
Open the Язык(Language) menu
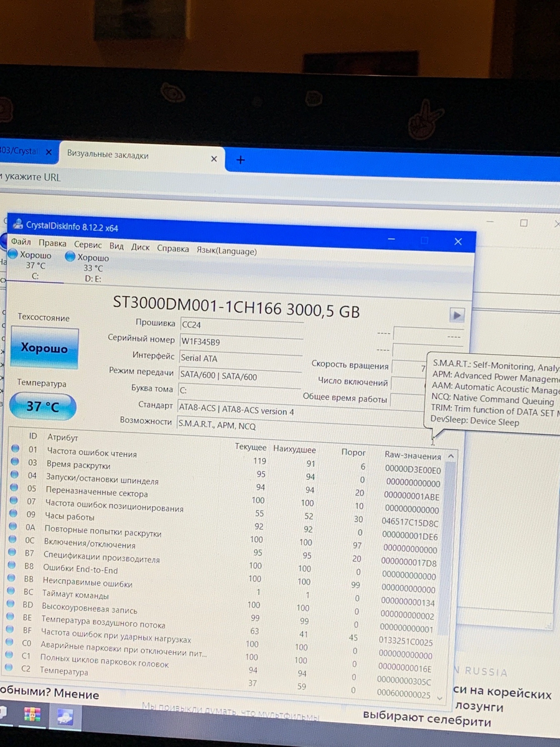pyautogui.click(x=226, y=251)
